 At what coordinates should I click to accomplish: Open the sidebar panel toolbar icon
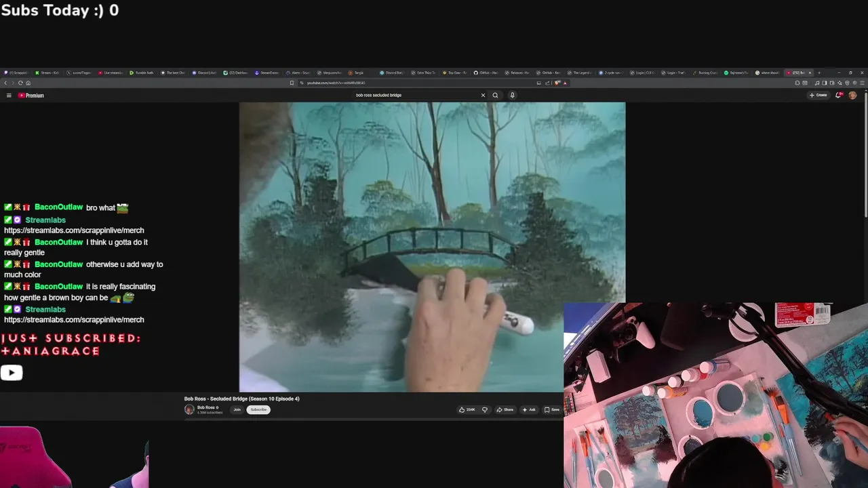pyautogui.click(x=825, y=83)
